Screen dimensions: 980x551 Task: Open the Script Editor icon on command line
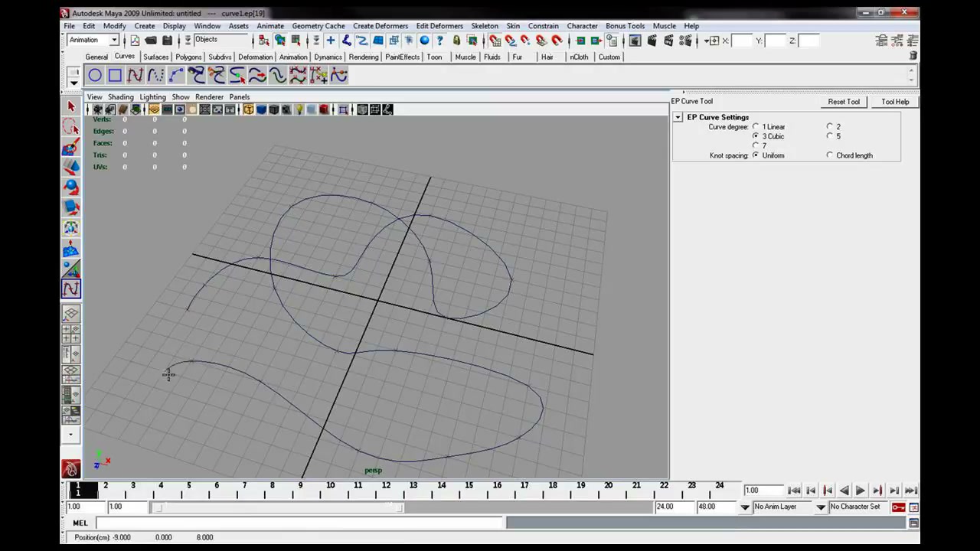[914, 523]
